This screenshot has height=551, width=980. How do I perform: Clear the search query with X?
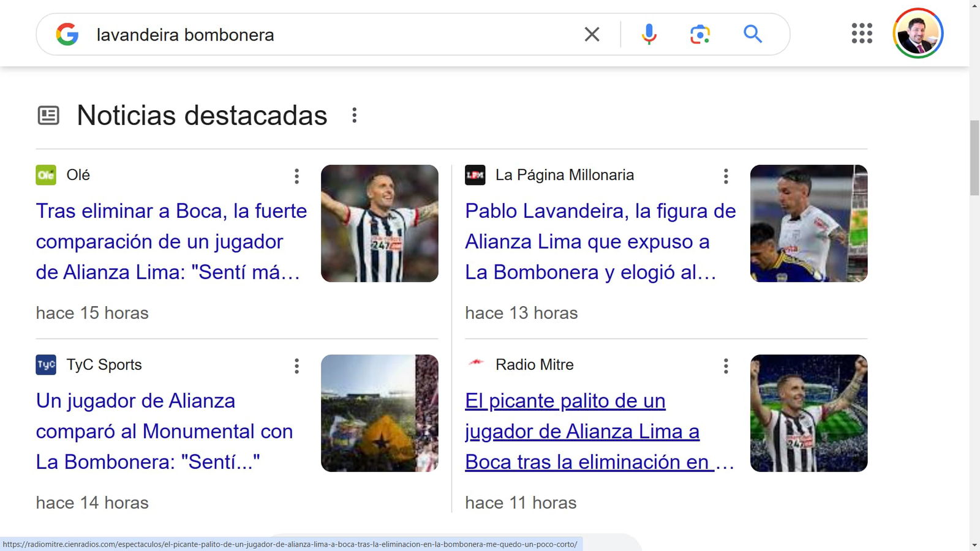point(592,34)
